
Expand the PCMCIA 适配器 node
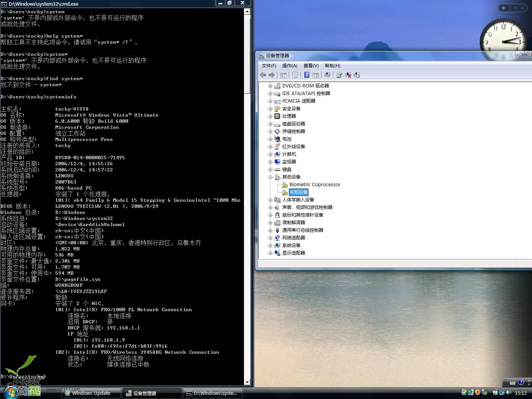270,101
